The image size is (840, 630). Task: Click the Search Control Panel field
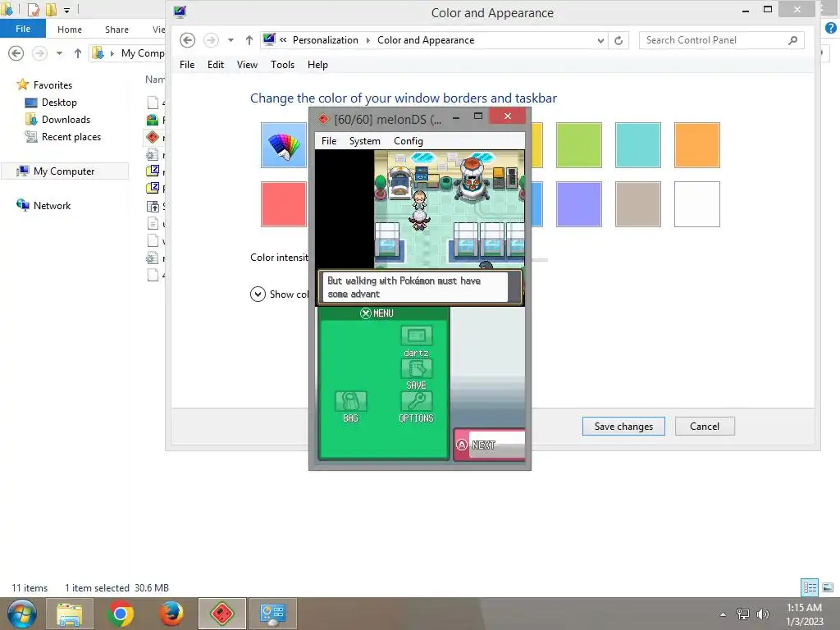tap(721, 40)
